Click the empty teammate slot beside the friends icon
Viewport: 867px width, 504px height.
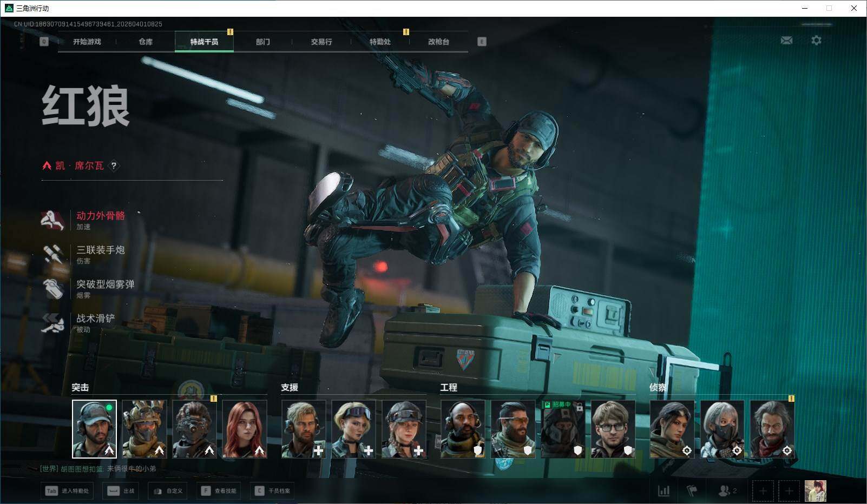coord(763,491)
